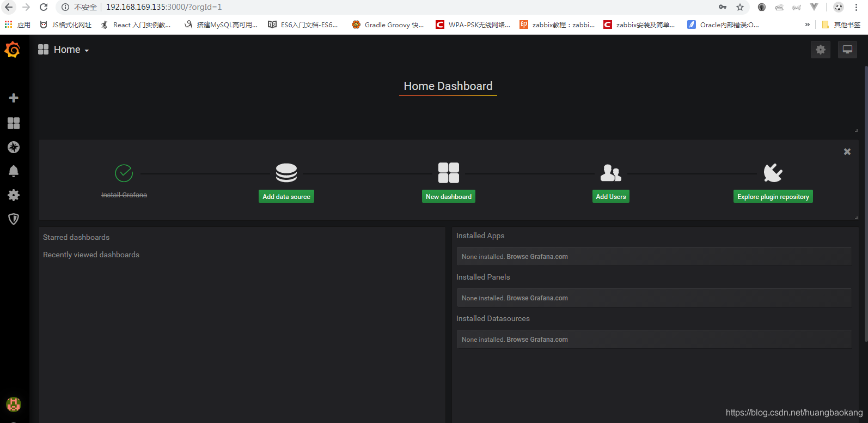868x423 pixels.
Task: Click the Starred dashboards heading
Action: pos(76,237)
